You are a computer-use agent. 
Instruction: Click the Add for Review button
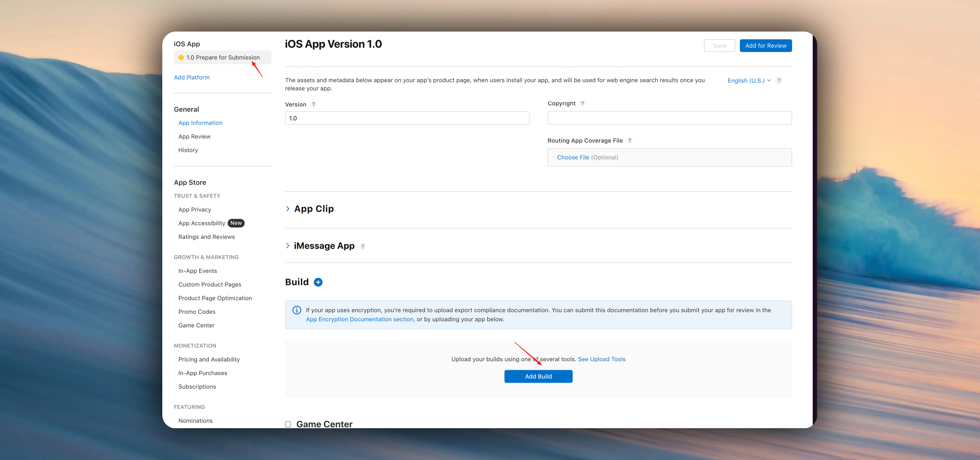pyautogui.click(x=765, y=46)
